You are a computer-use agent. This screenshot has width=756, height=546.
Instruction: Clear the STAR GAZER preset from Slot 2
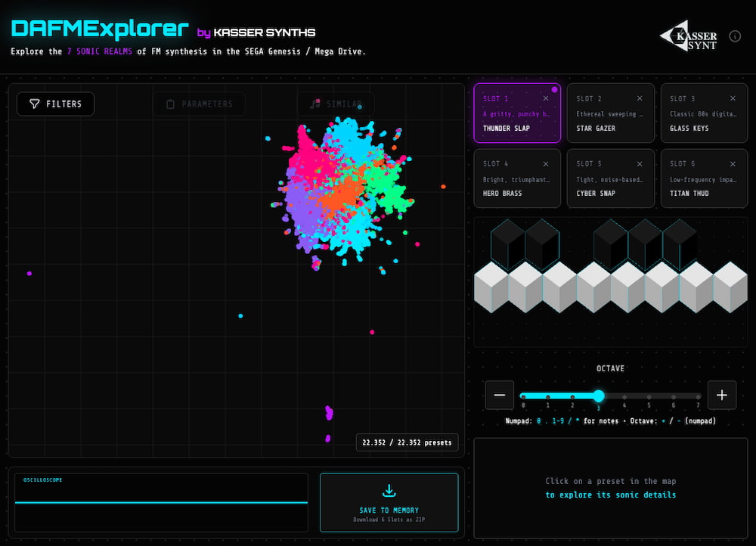click(641, 98)
